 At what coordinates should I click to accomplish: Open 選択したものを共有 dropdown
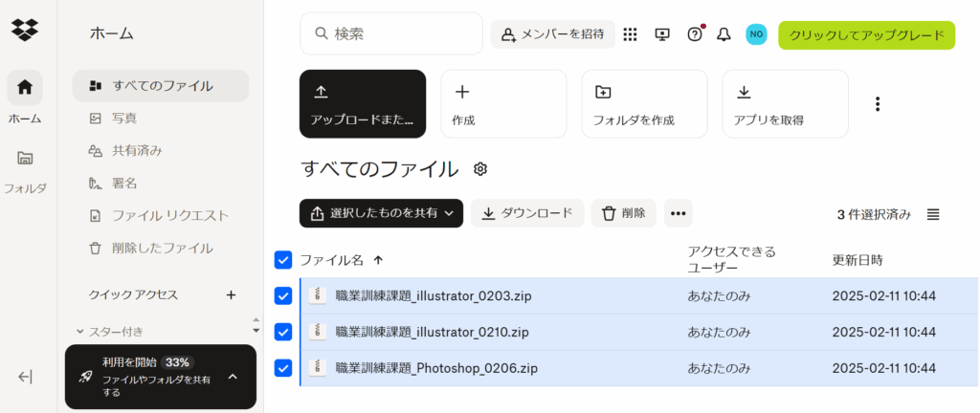[x=381, y=213]
